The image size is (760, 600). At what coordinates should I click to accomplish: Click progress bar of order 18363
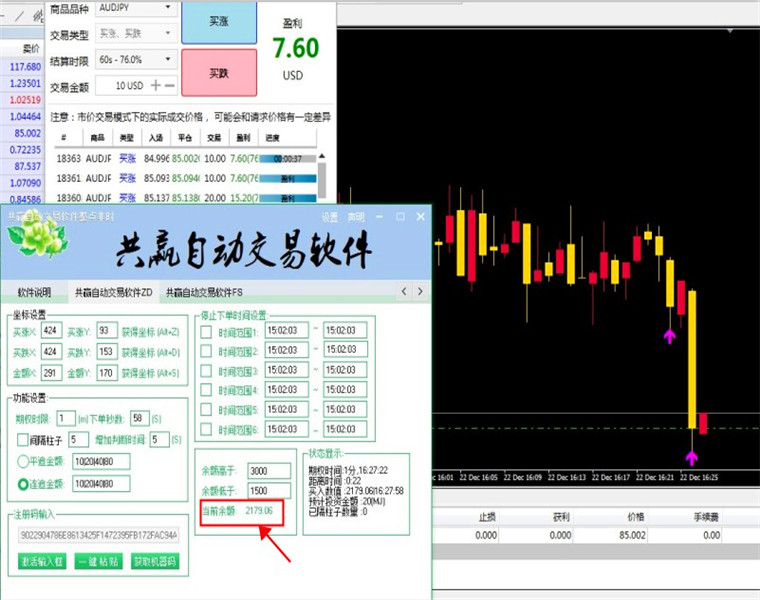tap(287, 158)
